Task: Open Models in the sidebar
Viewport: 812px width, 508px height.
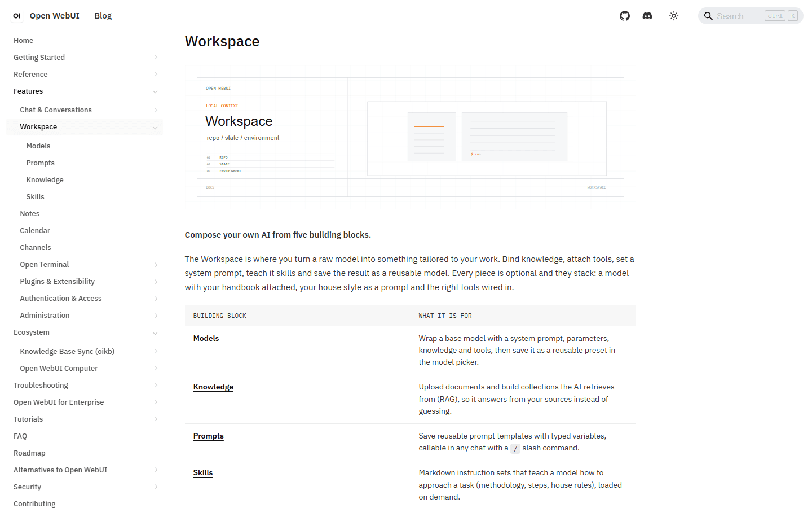Action: [x=38, y=146]
